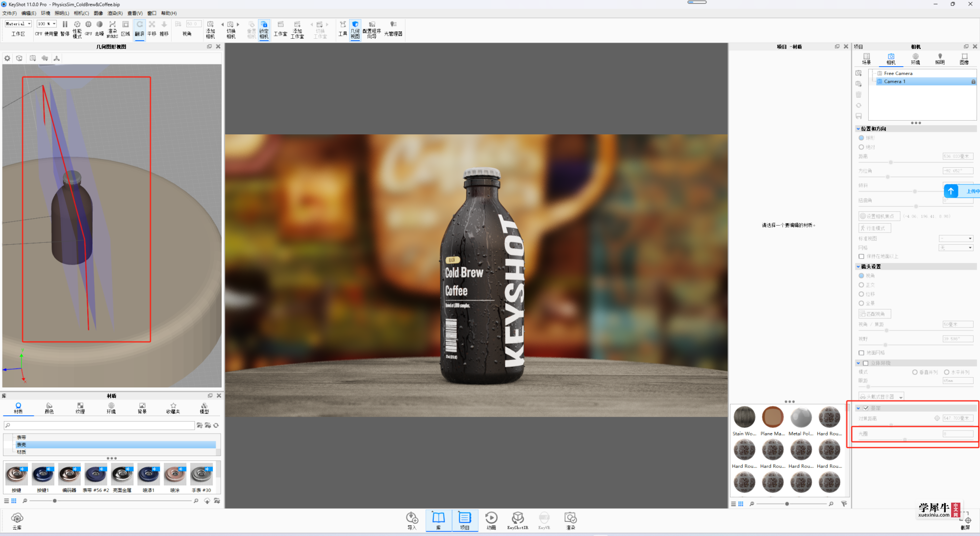Click the Aperture (光圈) slider
Screen dimensions: 980x536
915,440
